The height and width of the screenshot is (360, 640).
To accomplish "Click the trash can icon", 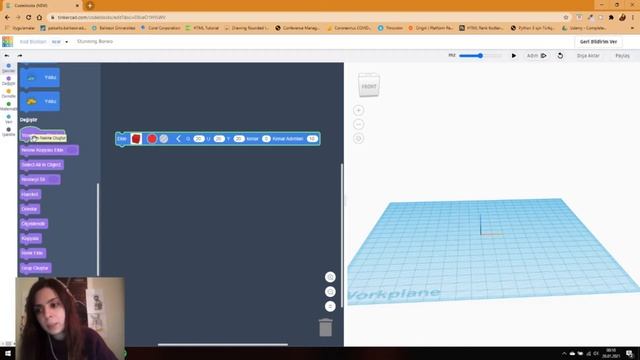I will coord(325,327).
